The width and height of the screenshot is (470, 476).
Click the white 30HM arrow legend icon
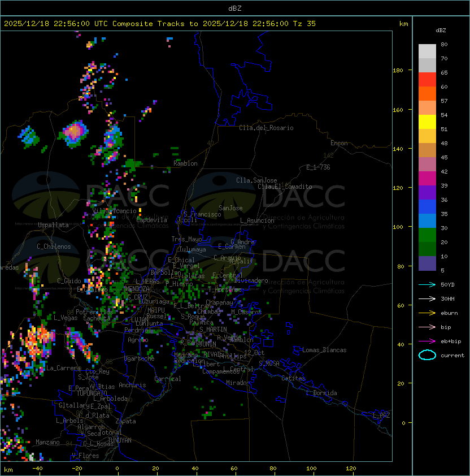pyautogui.click(x=427, y=298)
